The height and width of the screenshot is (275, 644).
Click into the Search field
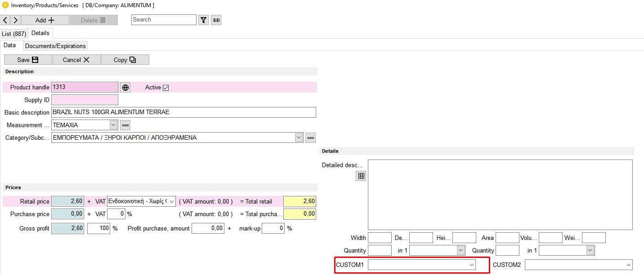[x=164, y=20]
